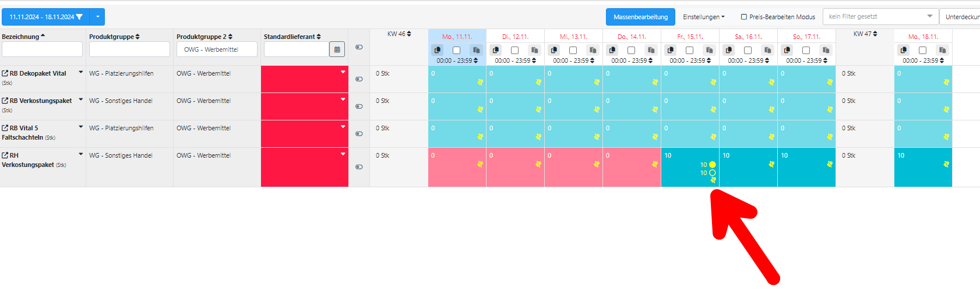Click the Bezeichnung filter input field
The width and height of the screenshot is (980, 299).
point(43,49)
